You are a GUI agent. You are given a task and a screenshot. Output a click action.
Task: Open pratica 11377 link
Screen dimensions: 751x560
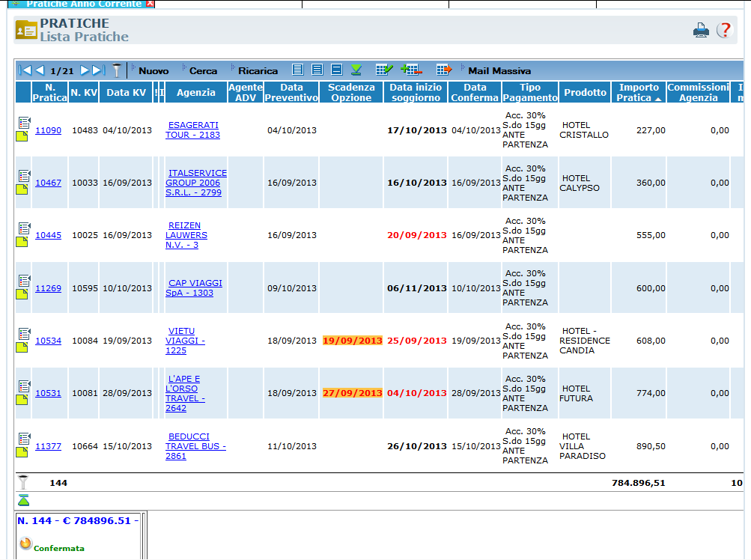point(49,446)
